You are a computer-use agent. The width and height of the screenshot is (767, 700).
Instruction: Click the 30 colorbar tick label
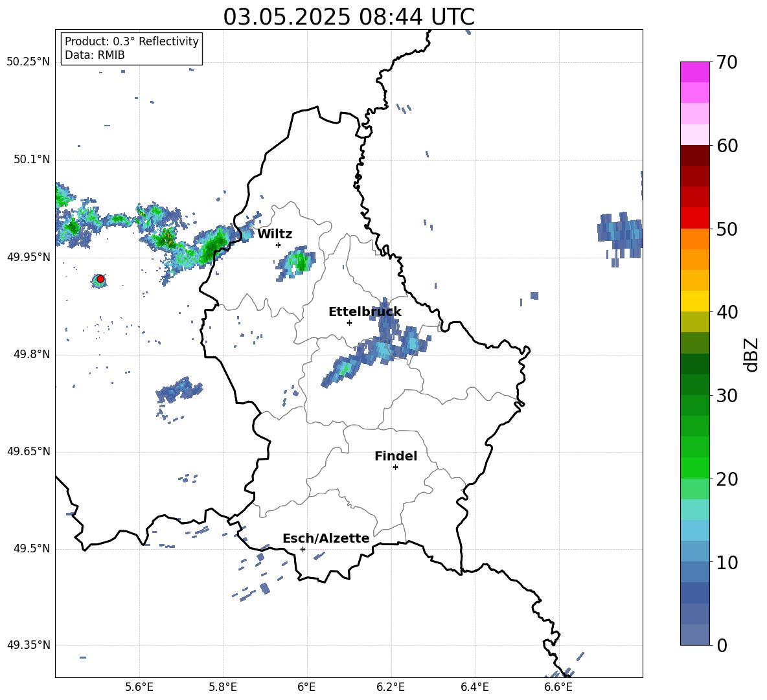727,396
